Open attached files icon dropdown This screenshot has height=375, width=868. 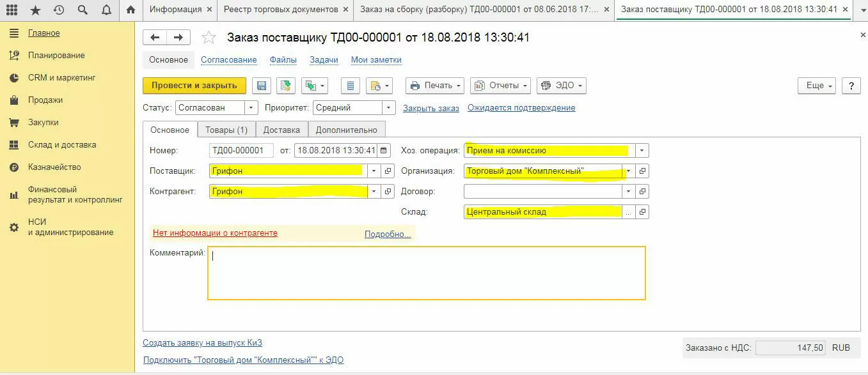tap(379, 86)
